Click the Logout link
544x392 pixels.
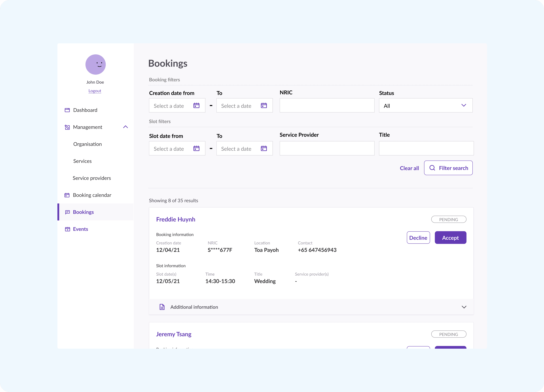(x=95, y=91)
